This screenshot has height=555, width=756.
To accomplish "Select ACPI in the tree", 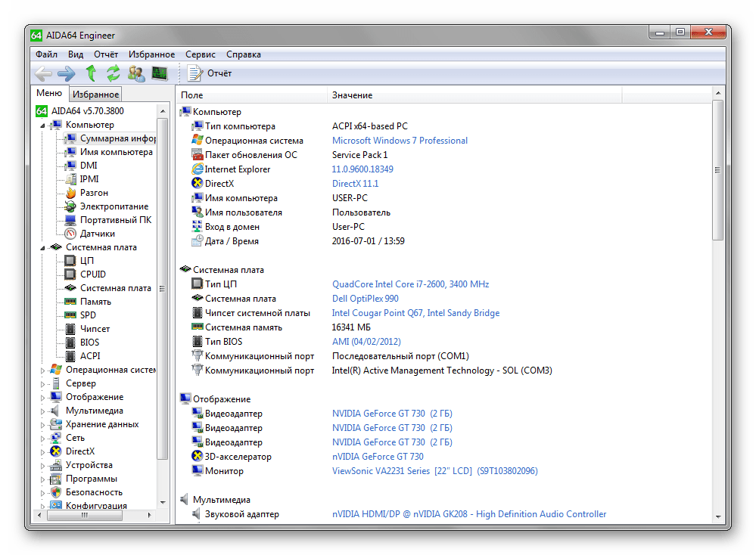I will pyautogui.click(x=90, y=356).
